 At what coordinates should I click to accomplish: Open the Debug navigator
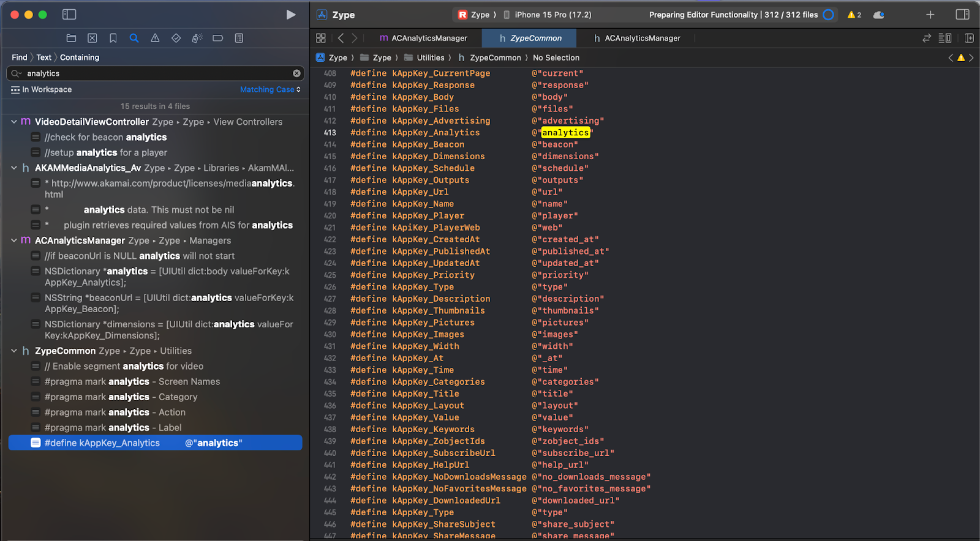197,38
